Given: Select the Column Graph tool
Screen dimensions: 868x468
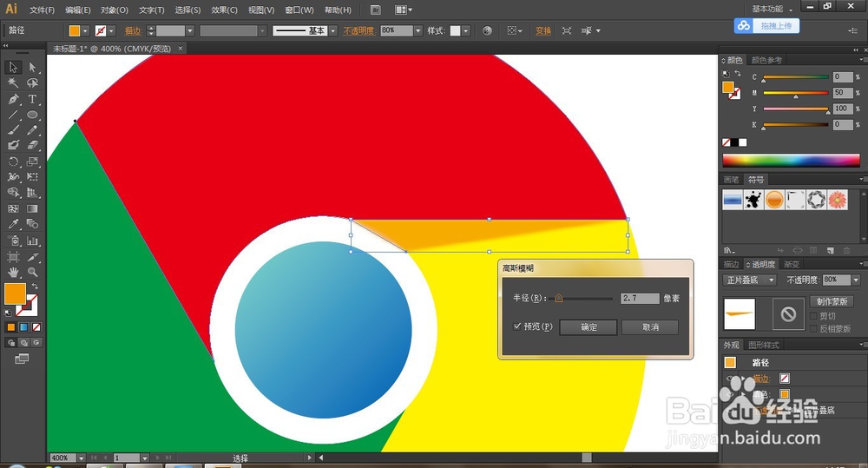Looking at the screenshot, I should pyautogui.click(x=32, y=241).
